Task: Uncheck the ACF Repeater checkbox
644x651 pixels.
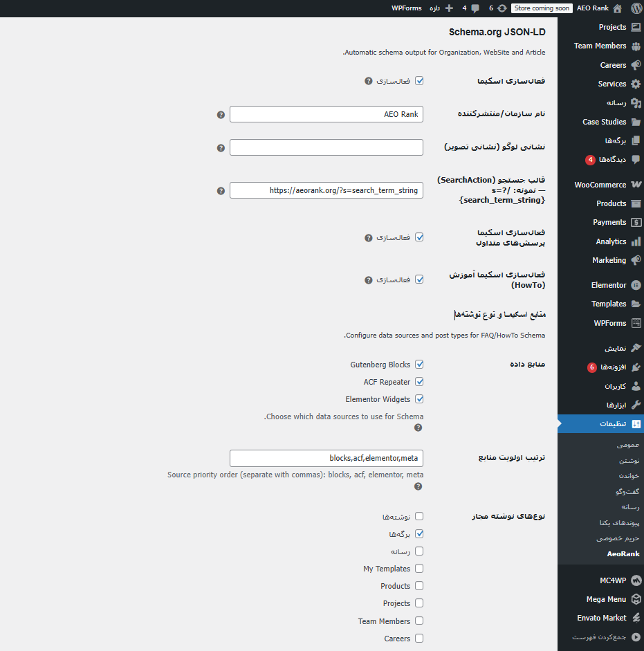Action: point(419,382)
